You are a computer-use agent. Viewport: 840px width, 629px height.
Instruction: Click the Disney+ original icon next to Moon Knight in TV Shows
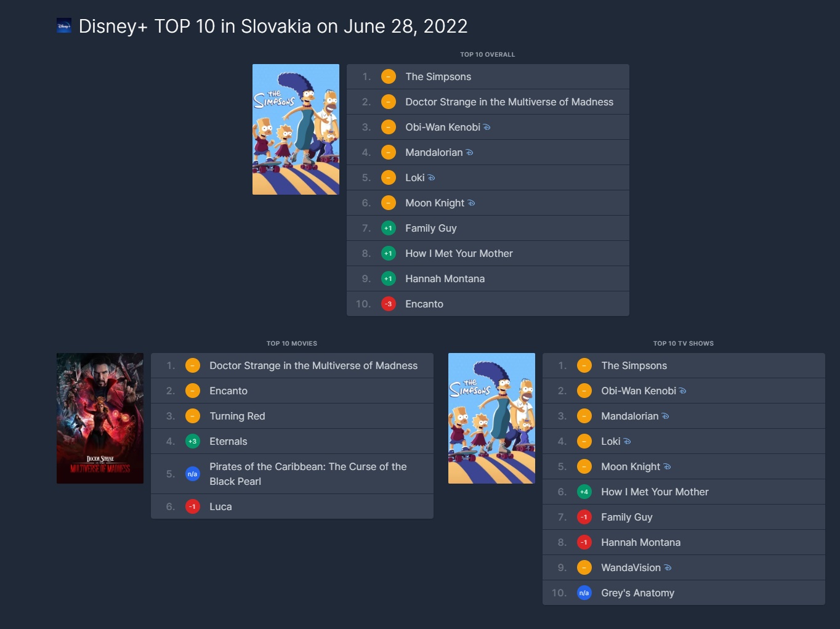pyautogui.click(x=667, y=467)
